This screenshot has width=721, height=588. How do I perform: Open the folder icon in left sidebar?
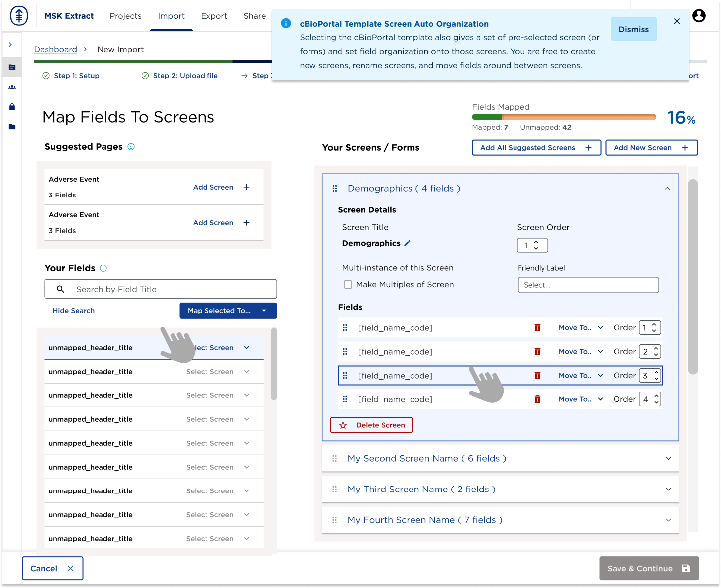point(12,127)
